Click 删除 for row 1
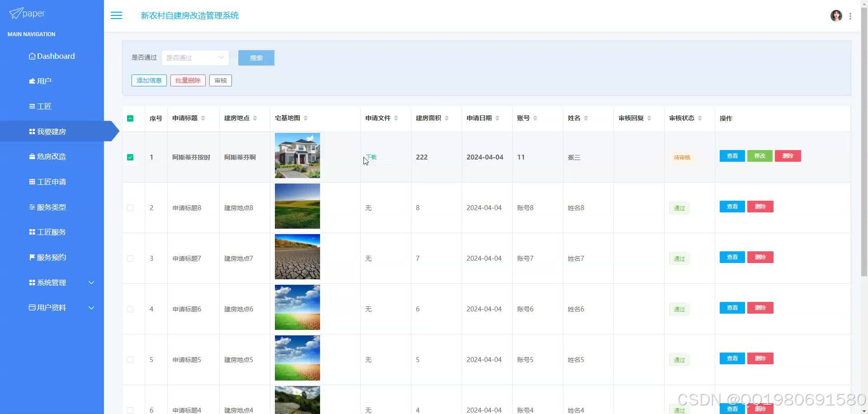This screenshot has height=414, width=868. pos(788,156)
